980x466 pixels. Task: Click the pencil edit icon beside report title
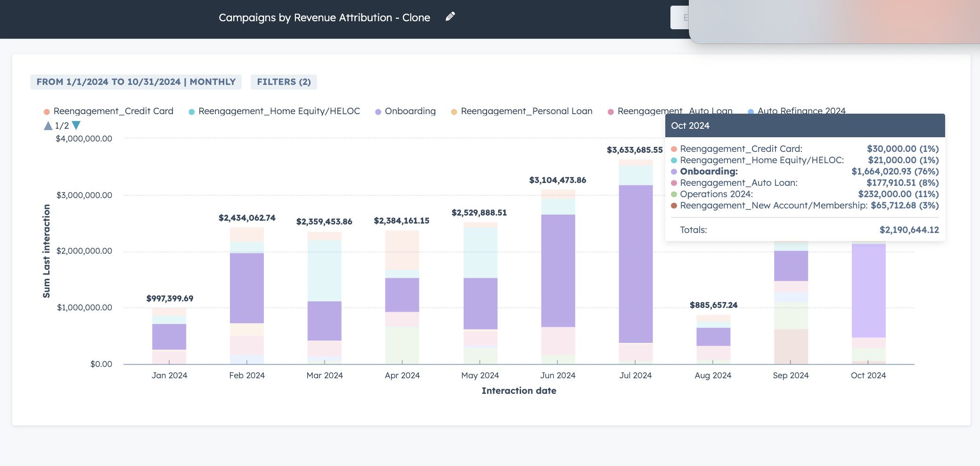point(450,17)
